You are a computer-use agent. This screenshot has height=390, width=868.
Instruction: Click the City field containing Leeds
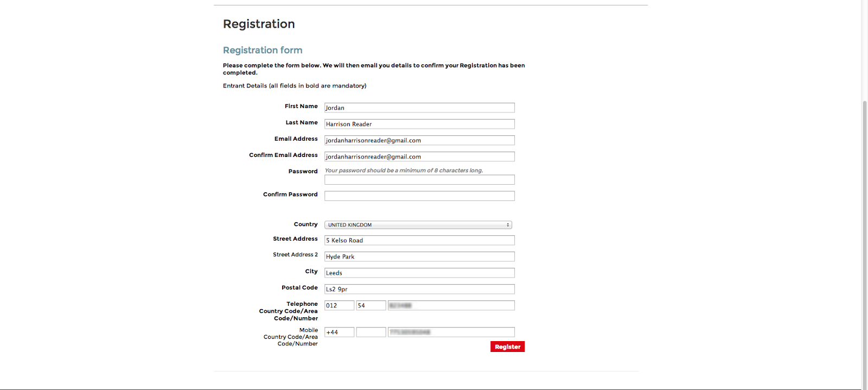tap(419, 273)
